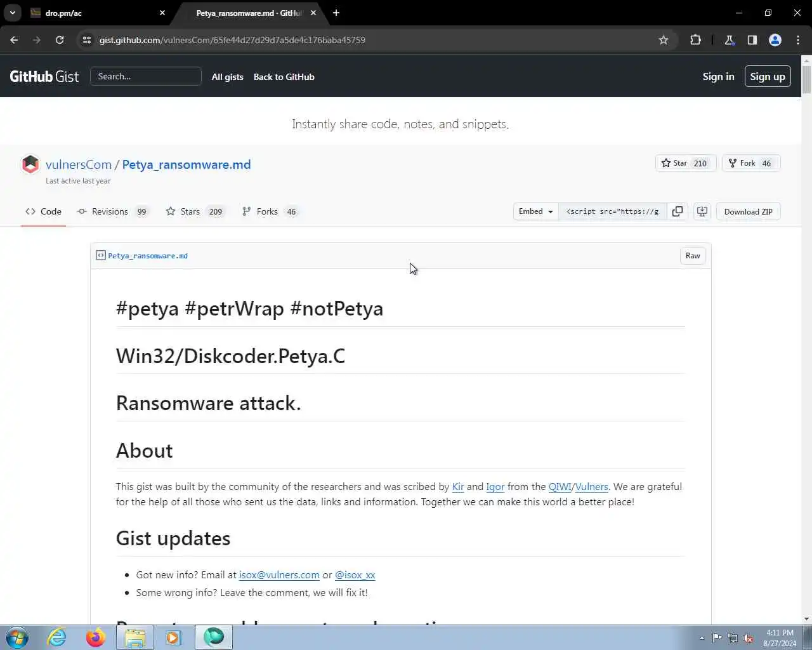This screenshot has width=812, height=650.
Task: Show hidden system tray icons arrow
Action: click(702, 638)
